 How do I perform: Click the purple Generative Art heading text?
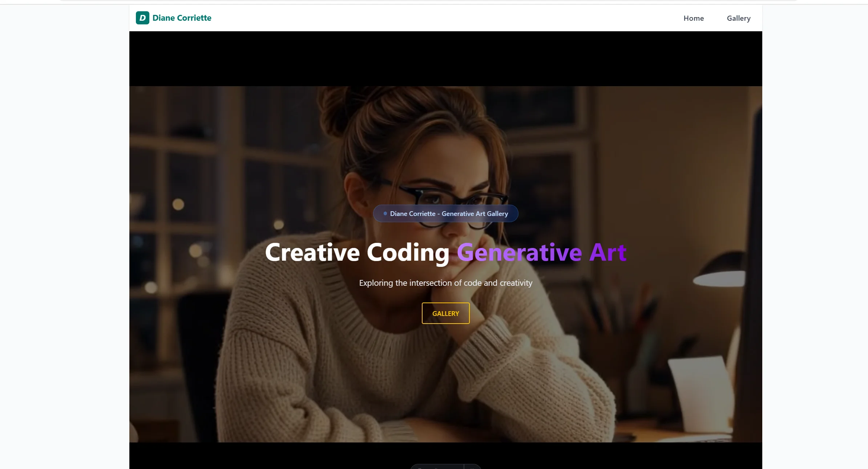pos(541,252)
